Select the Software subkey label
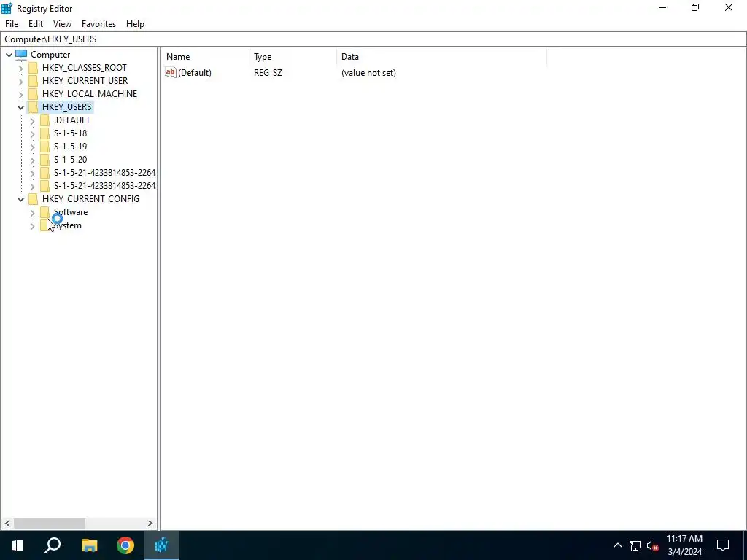747x560 pixels. (71, 212)
